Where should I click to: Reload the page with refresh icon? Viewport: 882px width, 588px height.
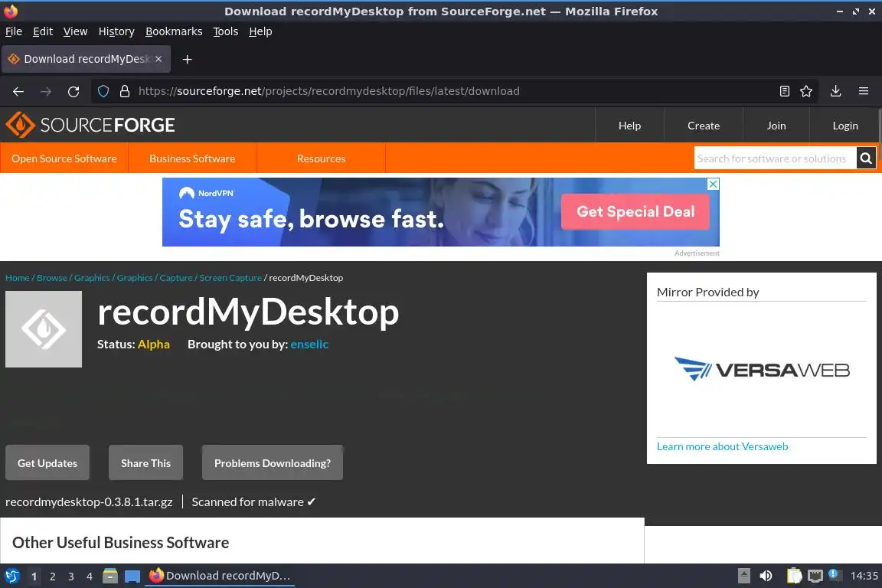pos(73,91)
